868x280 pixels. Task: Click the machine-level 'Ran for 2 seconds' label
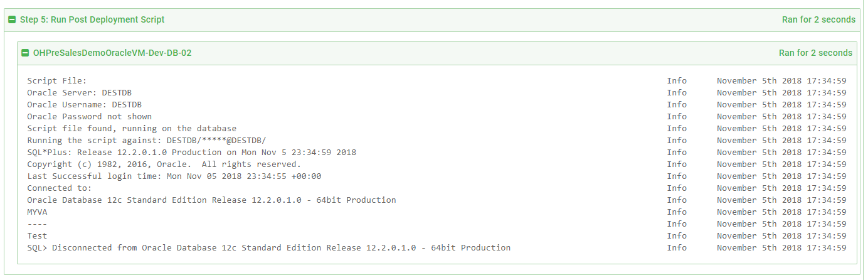point(815,53)
